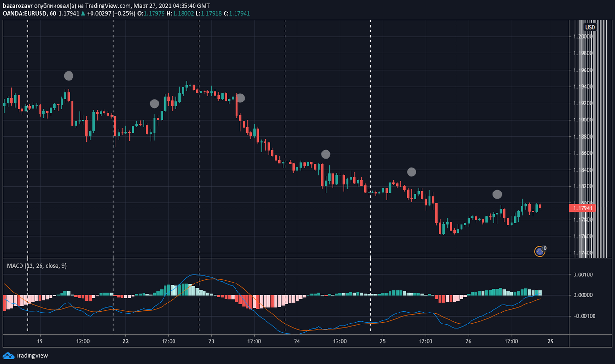The width and height of the screenshot is (615, 364).
Task: Click the gray circle marker near the 1.18600 level
Action: (x=326, y=154)
